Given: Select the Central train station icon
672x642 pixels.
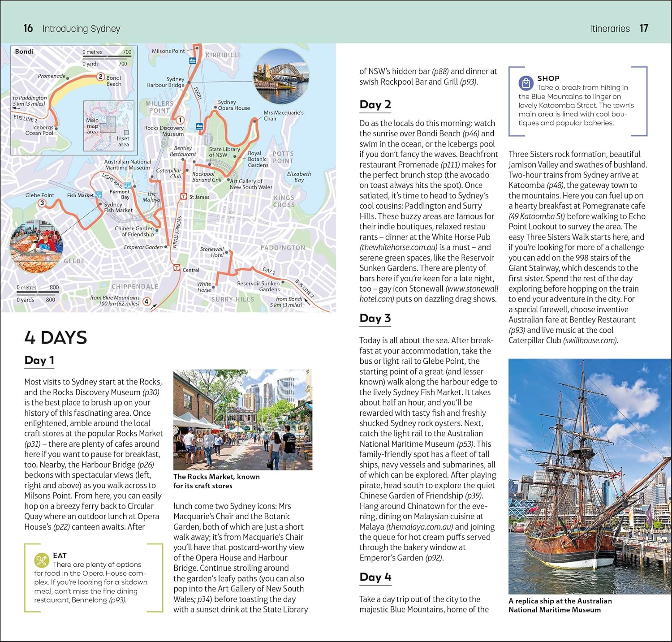Looking at the screenshot, I should (177, 268).
